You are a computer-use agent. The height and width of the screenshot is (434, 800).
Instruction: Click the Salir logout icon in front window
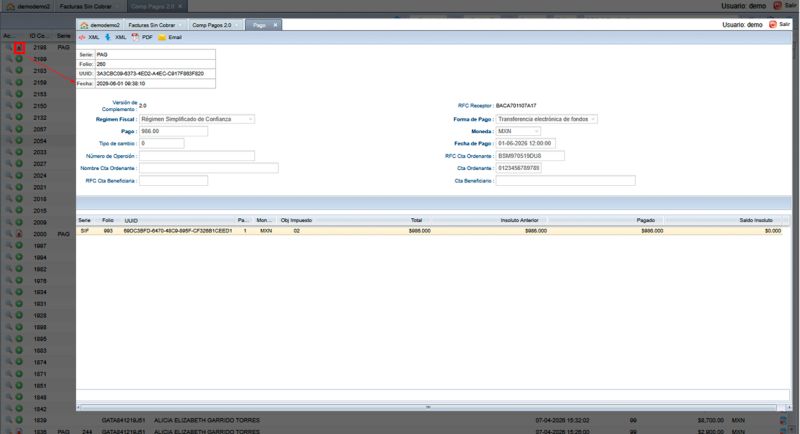(x=772, y=24)
